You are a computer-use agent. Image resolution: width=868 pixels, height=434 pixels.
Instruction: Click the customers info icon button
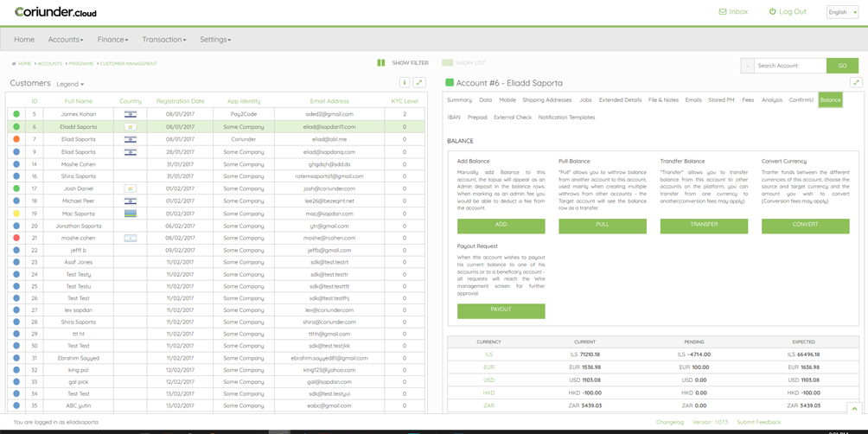tap(405, 82)
